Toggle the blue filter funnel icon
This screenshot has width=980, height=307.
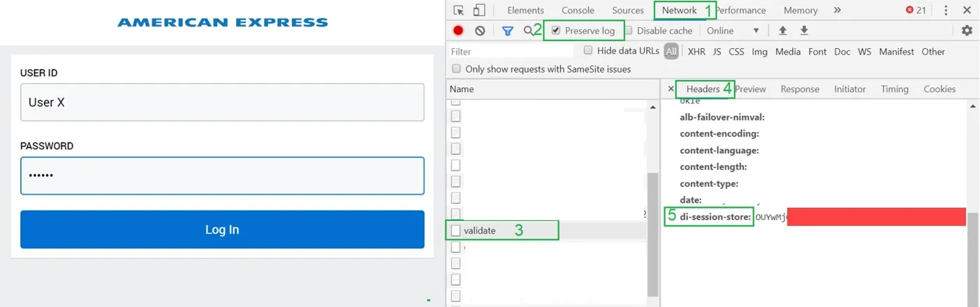pyautogui.click(x=508, y=31)
